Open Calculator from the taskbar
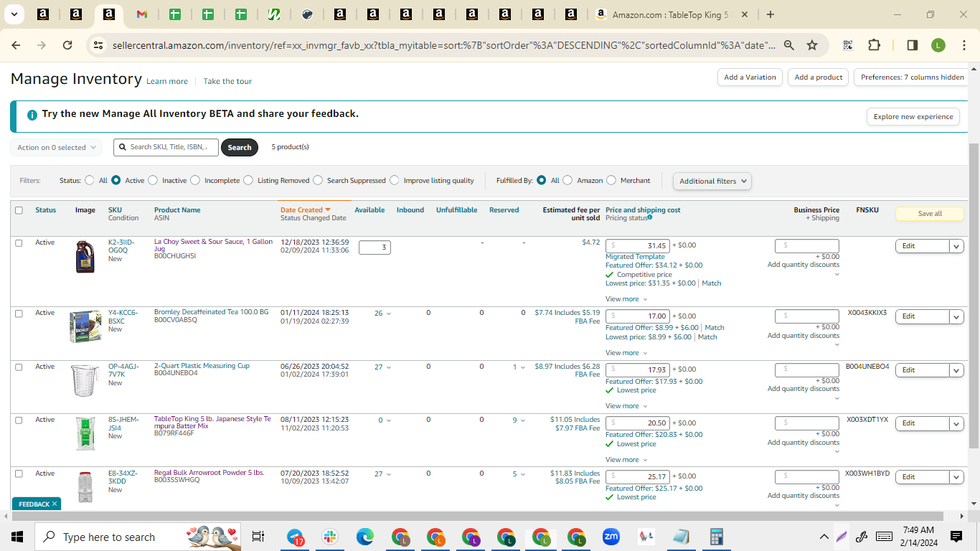The image size is (980, 551). (x=716, y=537)
